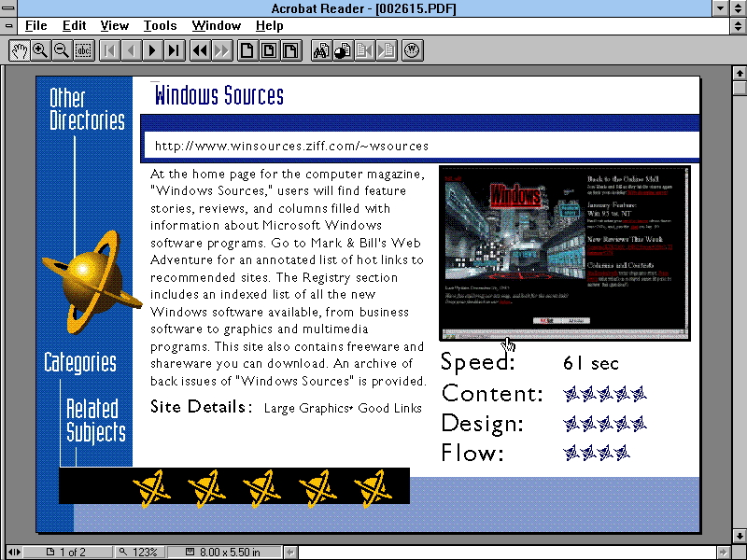
Task: Follow the 'Categories' sidebar link
Action: pos(80,363)
